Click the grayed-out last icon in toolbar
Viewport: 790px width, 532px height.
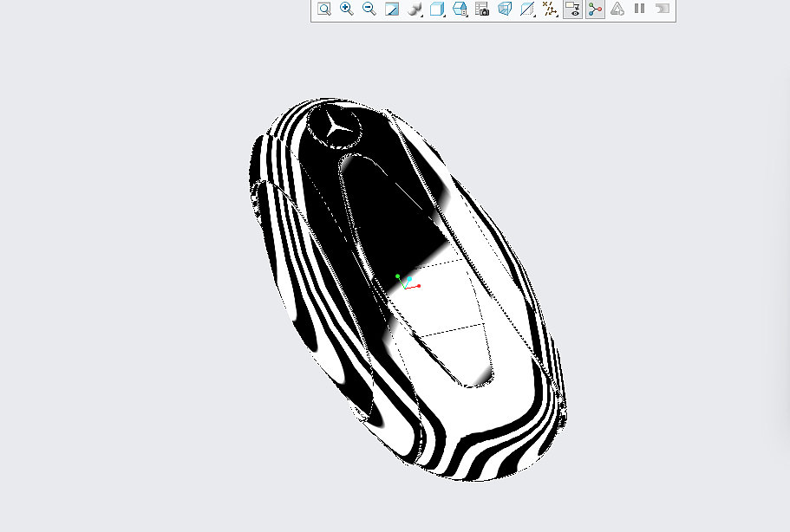663,10
